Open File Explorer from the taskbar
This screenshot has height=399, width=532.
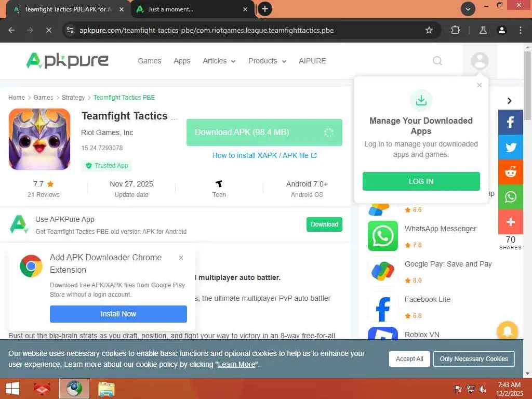click(x=106, y=389)
